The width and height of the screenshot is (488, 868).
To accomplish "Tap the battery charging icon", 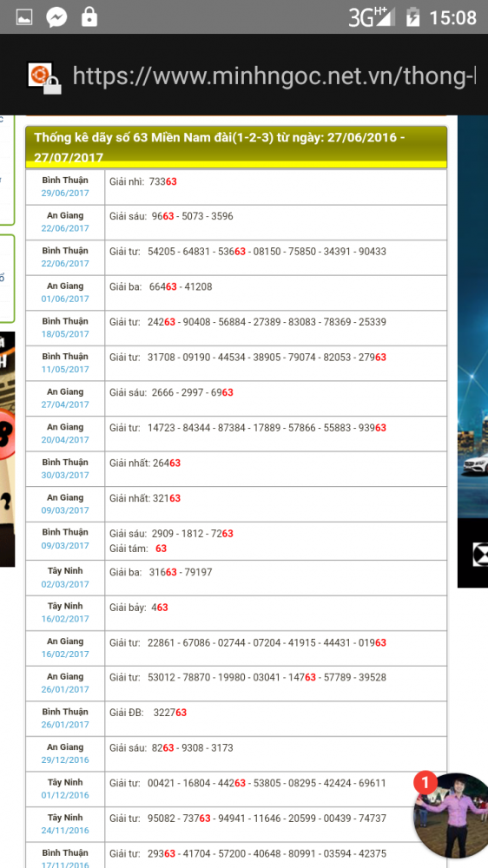I will click(412, 17).
